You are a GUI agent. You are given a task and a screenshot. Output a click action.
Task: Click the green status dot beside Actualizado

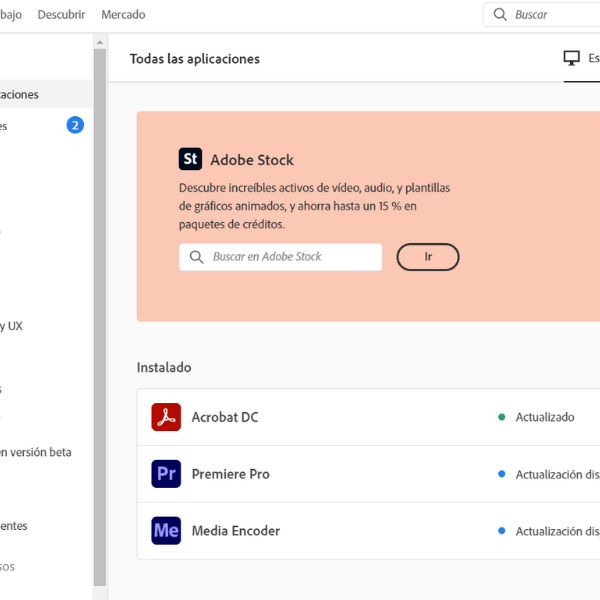point(502,417)
